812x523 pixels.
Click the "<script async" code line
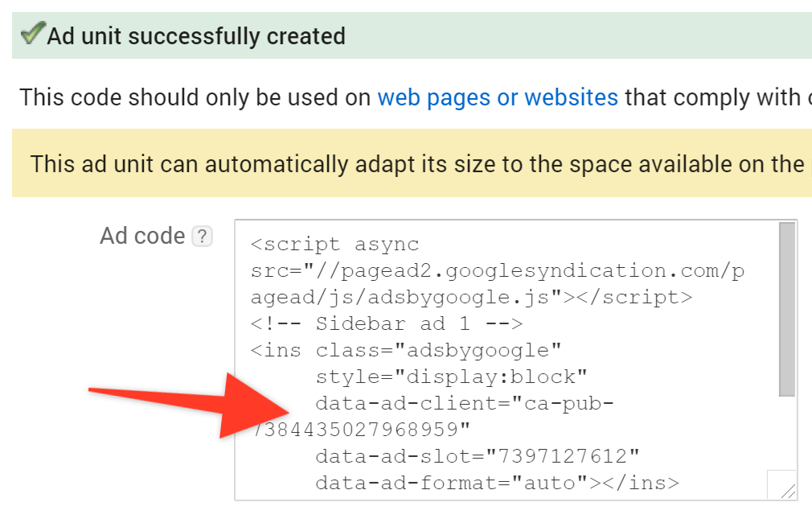[x=334, y=244]
